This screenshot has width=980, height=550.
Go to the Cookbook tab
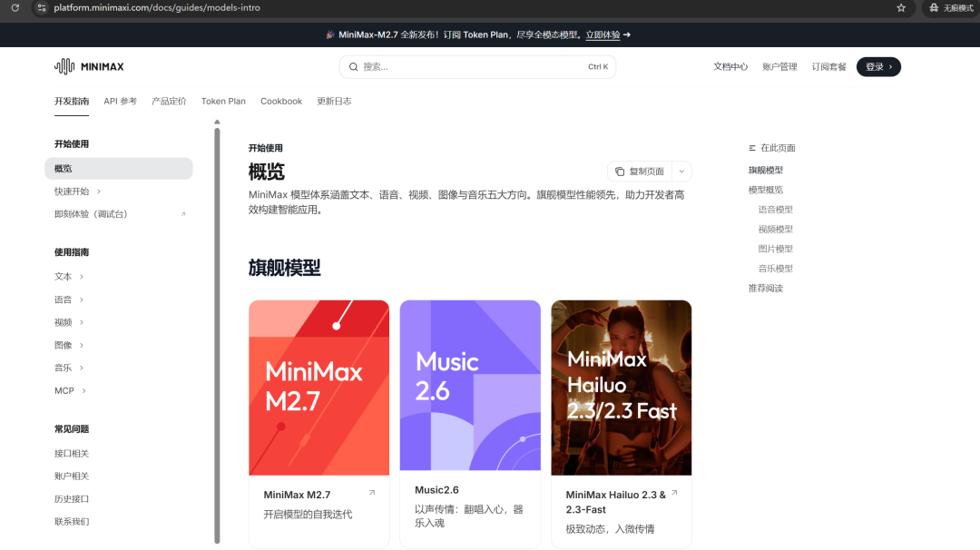click(281, 102)
